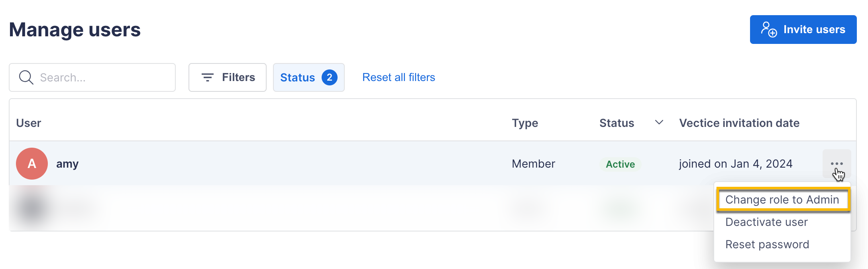Click the Type column header
Screen dimensions: 868x269
(525, 123)
